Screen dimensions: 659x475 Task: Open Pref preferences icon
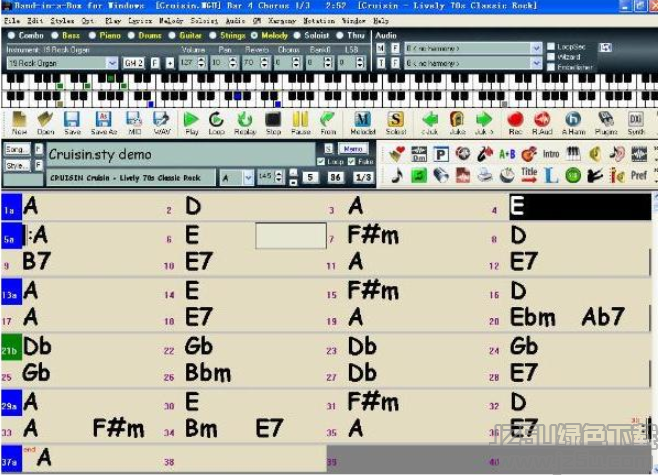click(x=639, y=175)
